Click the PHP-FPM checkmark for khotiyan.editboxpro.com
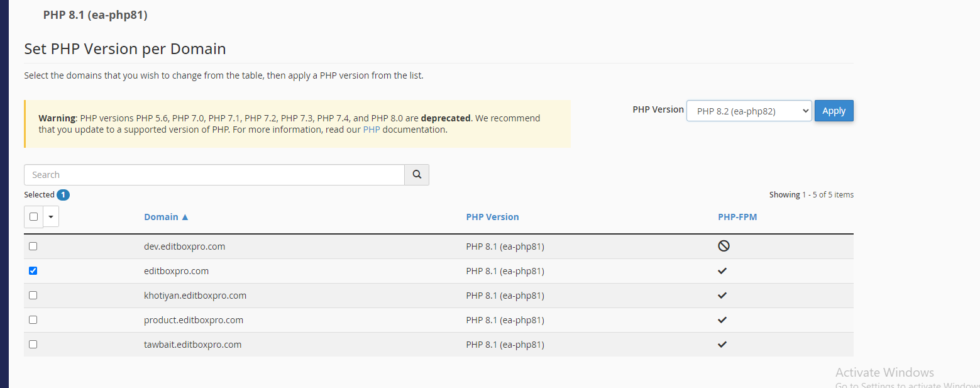The image size is (980, 388). [722, 296]
